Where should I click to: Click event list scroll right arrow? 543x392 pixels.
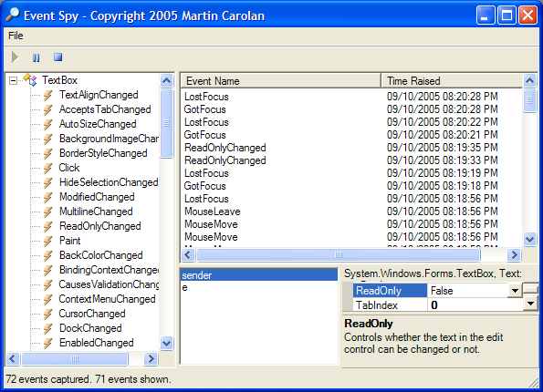point(515,255)
